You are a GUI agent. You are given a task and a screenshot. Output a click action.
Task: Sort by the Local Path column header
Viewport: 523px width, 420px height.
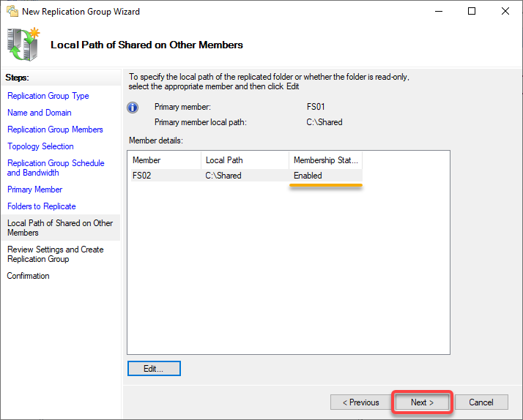tap(245, 160)
